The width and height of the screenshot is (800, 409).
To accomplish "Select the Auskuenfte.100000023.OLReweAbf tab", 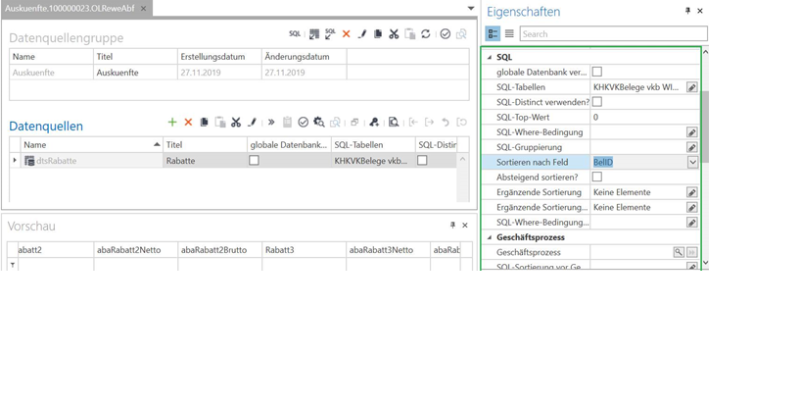I will coord(68,8).
